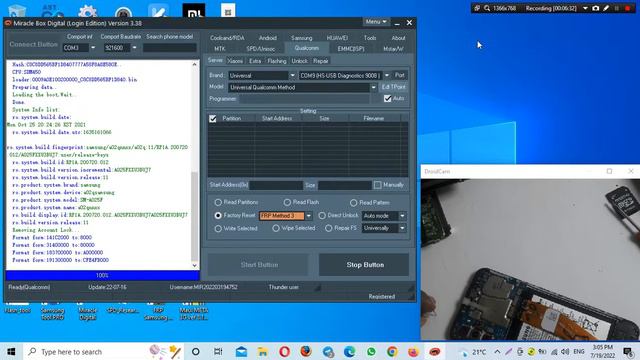Expand the Brand Universal dropdown

tap(292, 76)
